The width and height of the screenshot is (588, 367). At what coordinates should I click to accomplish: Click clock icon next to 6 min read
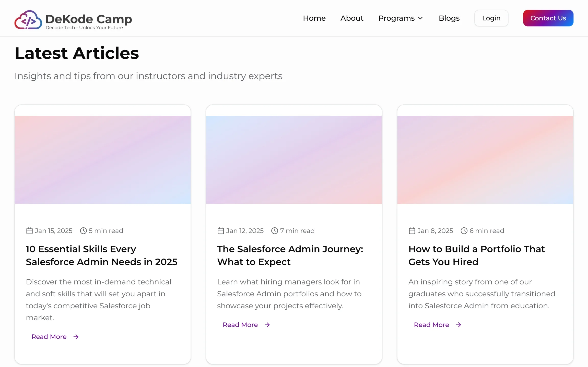tap(464, 231)
